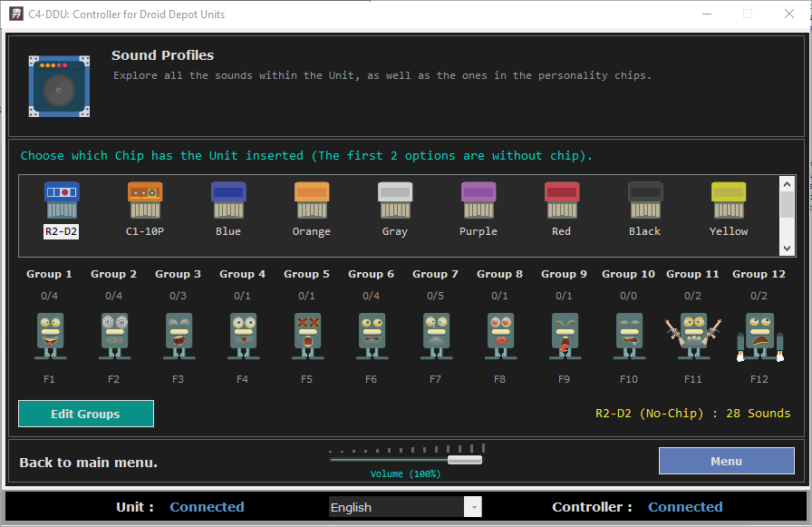This screenshot has height=527, width=812.
Task: Choose the Red personality chip
Action: coord(562,200)
